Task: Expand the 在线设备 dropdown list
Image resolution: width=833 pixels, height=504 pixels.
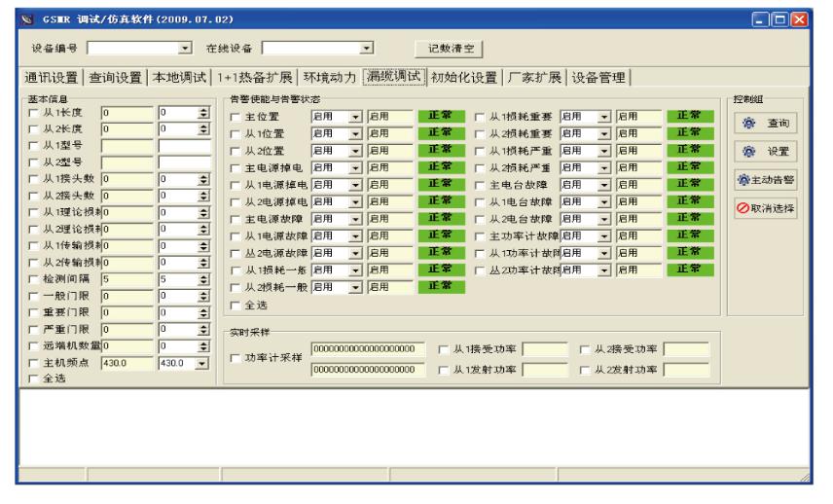Action: pyautogui.click(x=366, y=47)
